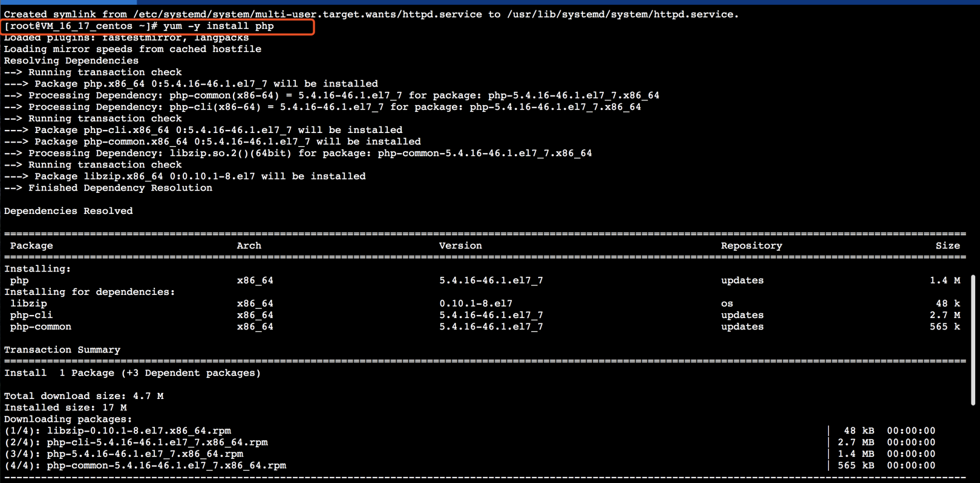980x483 pixels.
Task: Click the vertical scrollbar thumb in the terminal
Action: tap(973, 340)
